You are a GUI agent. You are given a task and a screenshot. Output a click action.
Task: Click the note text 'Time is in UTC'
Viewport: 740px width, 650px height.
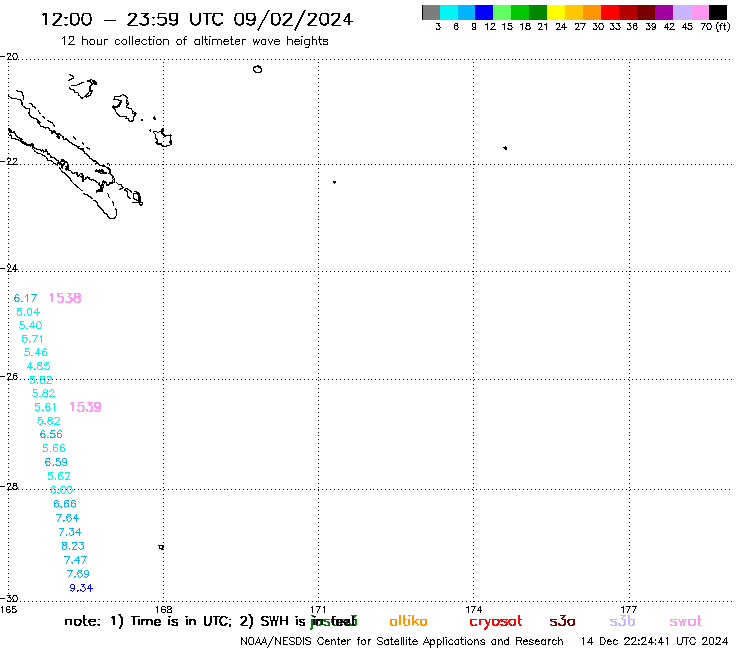[x=180, y=621]
